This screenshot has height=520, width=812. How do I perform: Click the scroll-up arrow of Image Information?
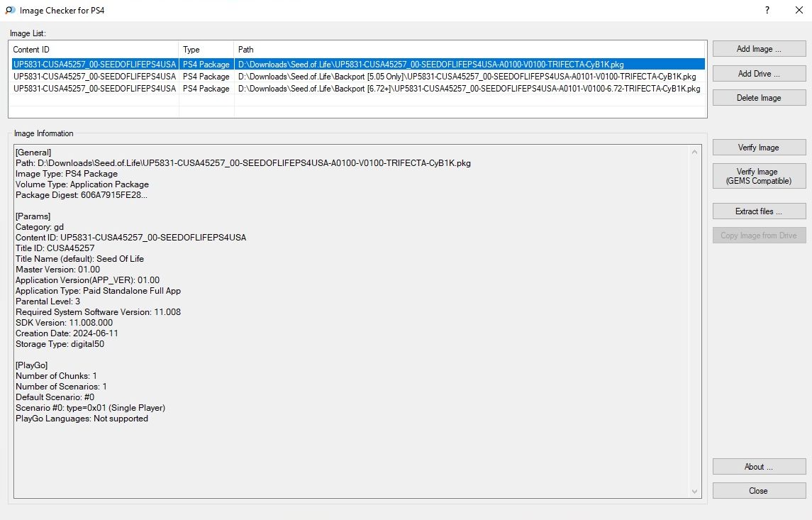(x=694, y=152)
